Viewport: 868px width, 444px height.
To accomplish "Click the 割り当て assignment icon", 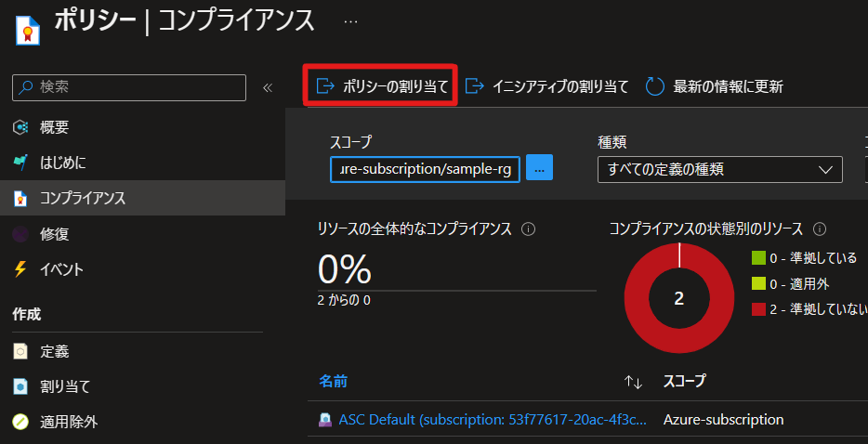I will (x=20, y=386).
